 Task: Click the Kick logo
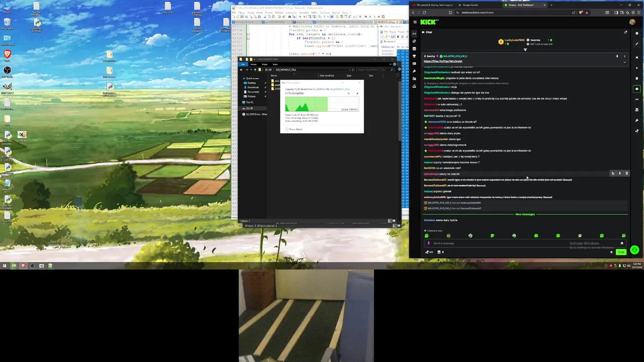429,22
